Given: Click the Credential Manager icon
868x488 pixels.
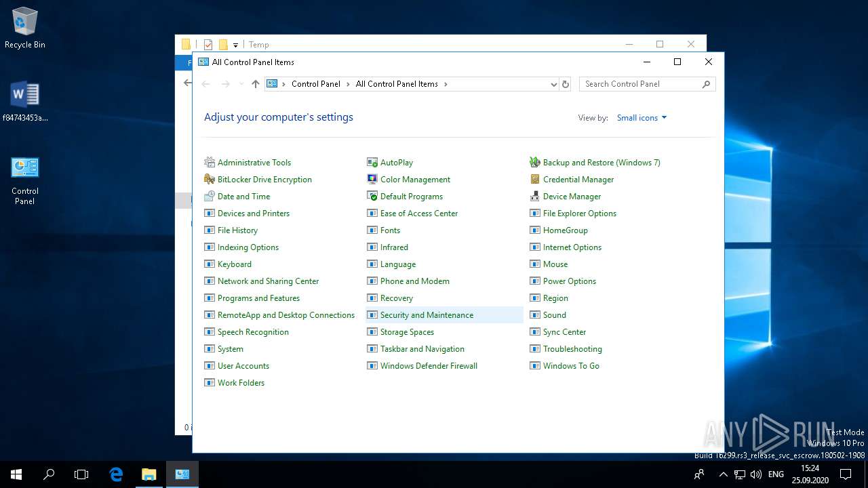Looking at the screenshot, I should [535, 180].
